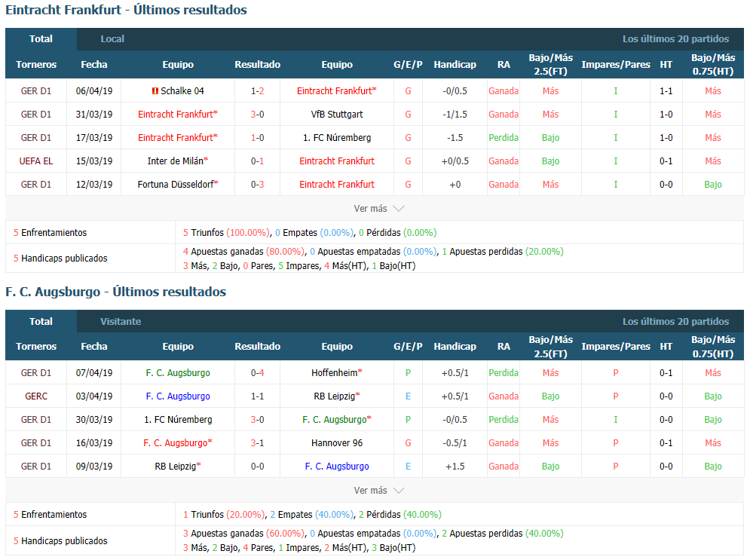Click the 1-2 result of the Schalke 04 match

(257, 91)
